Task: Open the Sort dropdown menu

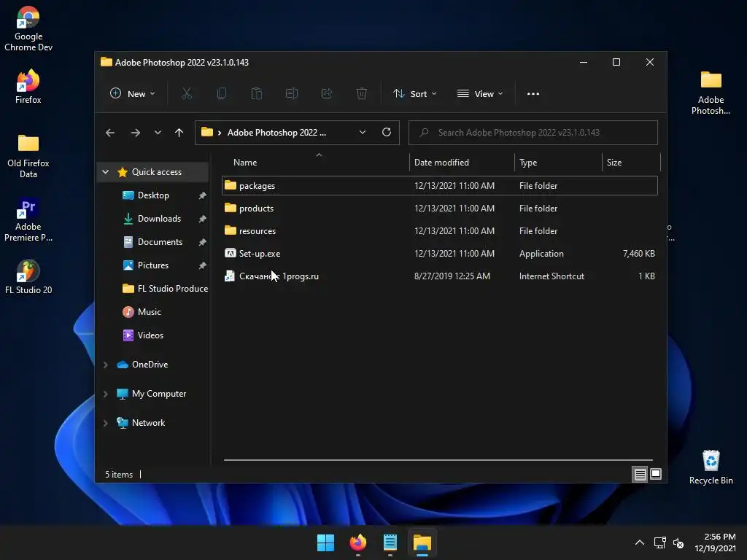Action: tap(414, 94)
